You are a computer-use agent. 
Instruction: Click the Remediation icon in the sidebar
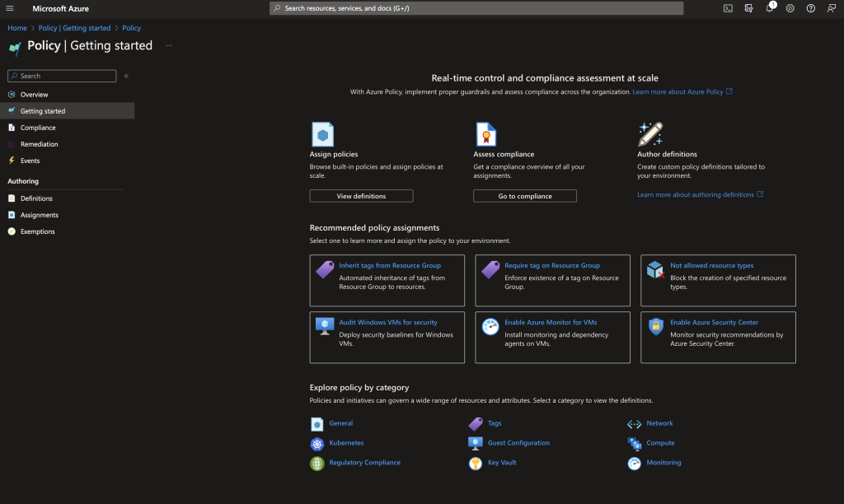tap(12, 144)
